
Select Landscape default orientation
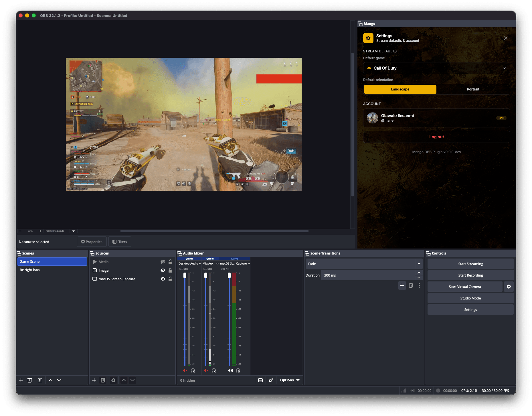pyautogui.click(x=400, y=89)
